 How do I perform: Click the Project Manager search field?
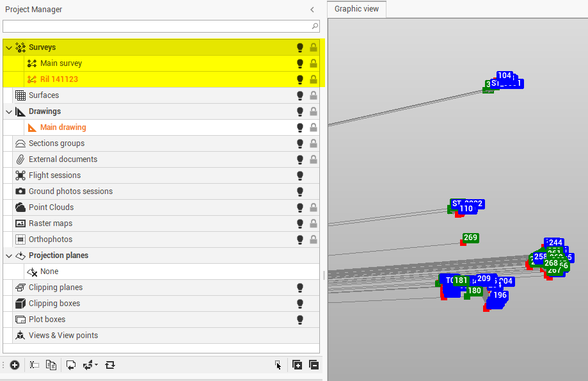click(x=157, y=26)
